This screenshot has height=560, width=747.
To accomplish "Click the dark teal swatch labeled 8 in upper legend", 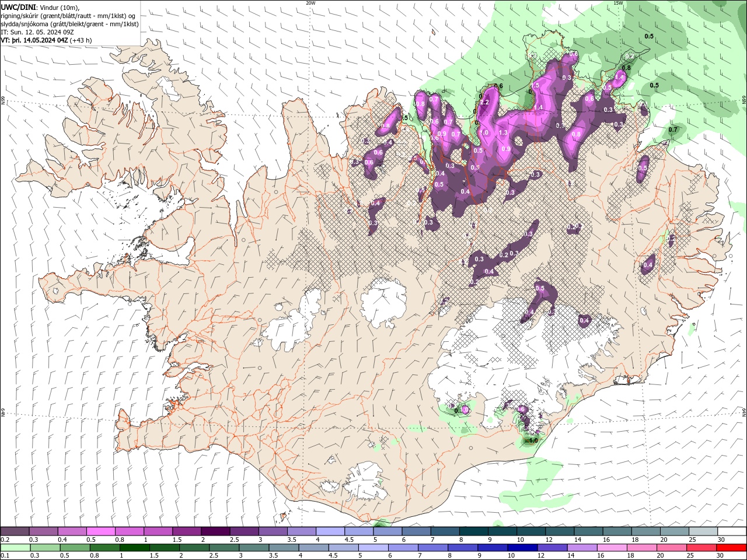I will coord(473,531).
